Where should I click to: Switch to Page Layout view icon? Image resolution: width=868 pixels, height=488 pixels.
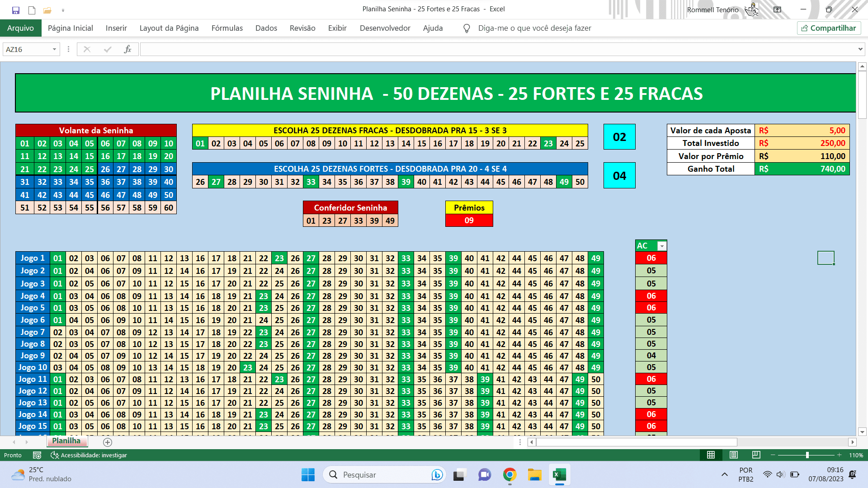pyautogui.click(x=734, y=455)
